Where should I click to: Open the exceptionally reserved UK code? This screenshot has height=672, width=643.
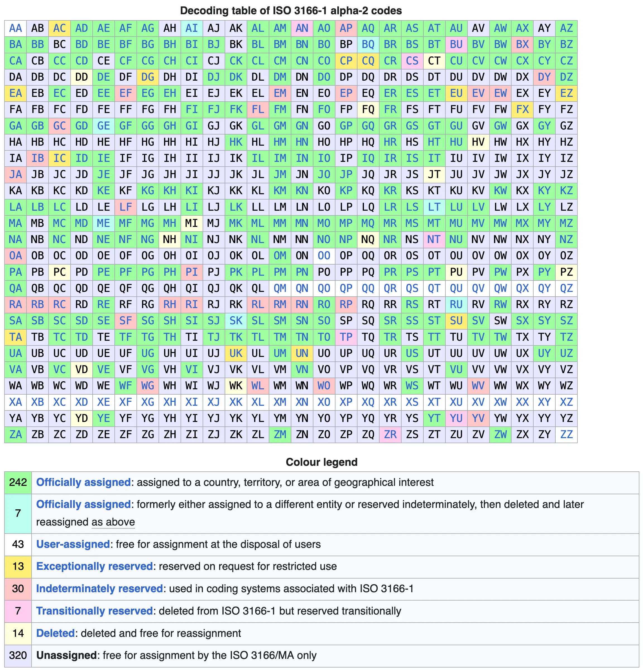pyautogui.click(x=236, y=353)
